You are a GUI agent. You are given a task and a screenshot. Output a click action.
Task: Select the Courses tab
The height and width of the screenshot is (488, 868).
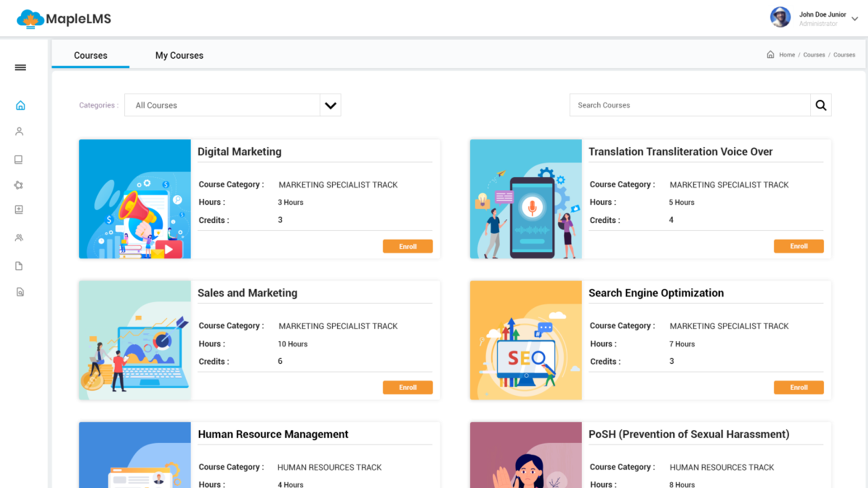[90, 55]
